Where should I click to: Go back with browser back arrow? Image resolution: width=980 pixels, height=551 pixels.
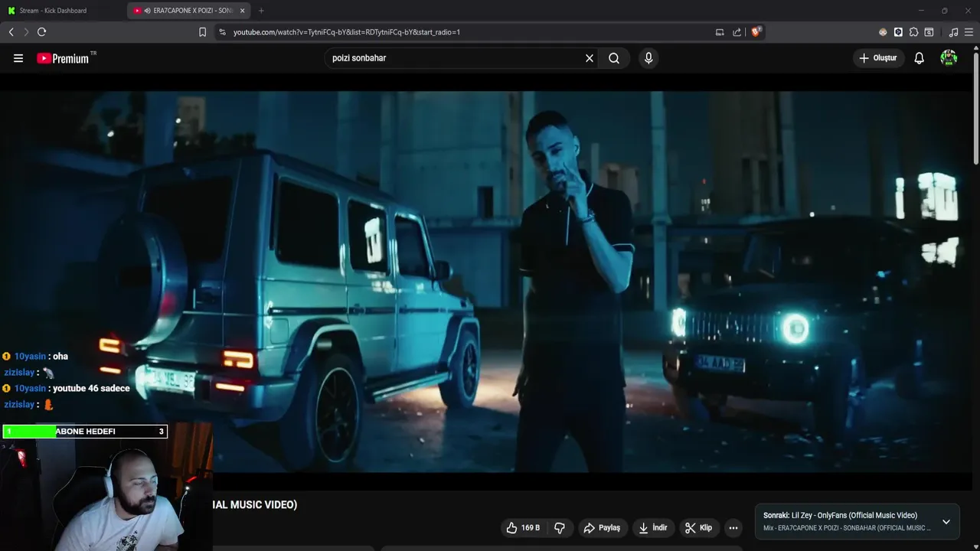point(11,32)
